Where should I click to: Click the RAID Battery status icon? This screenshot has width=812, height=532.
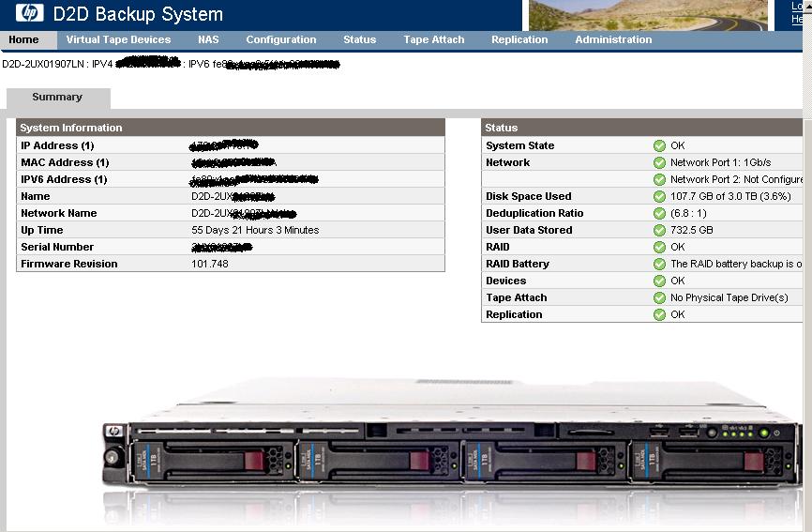pos(659,264)
